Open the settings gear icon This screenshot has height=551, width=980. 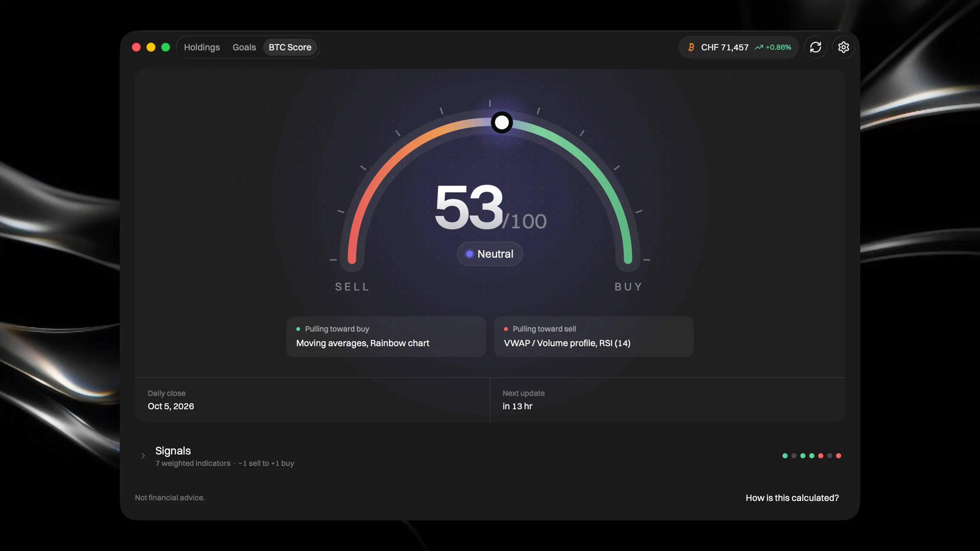[x=843, y=47]
